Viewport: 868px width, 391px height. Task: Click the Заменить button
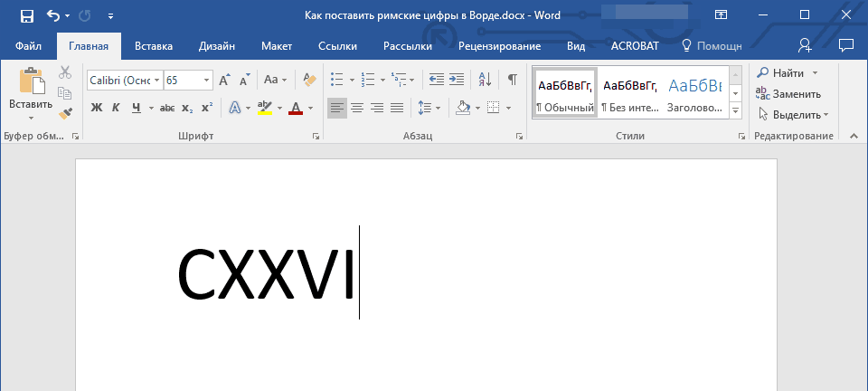788,93
